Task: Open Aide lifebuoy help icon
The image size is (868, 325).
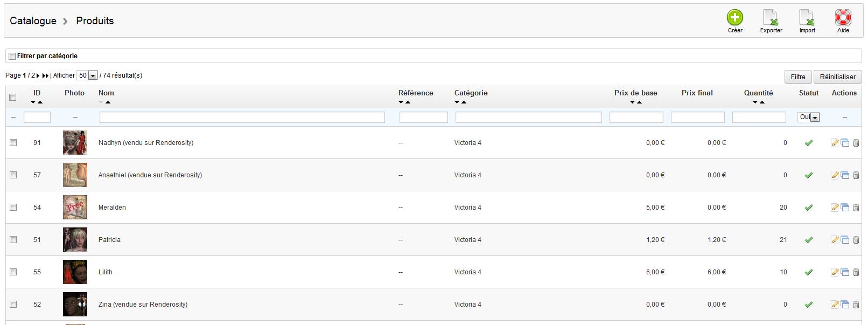Action: [843, 18]
